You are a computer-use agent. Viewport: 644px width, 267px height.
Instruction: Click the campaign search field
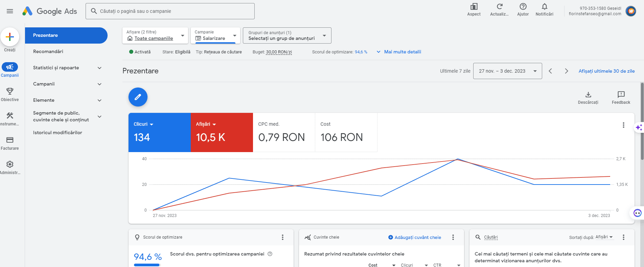[170, 11]
